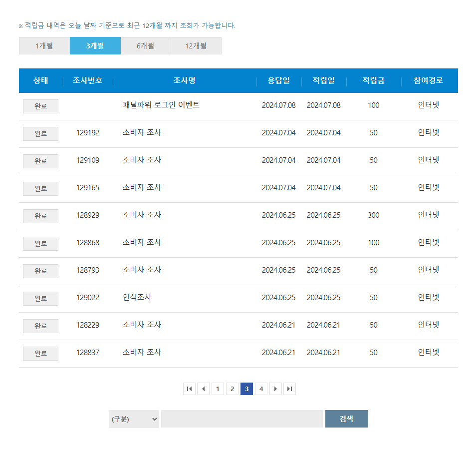Screen dimensions: 476x450
Task: Go to the first page using pagination icon
Action: tap(189, 389)
